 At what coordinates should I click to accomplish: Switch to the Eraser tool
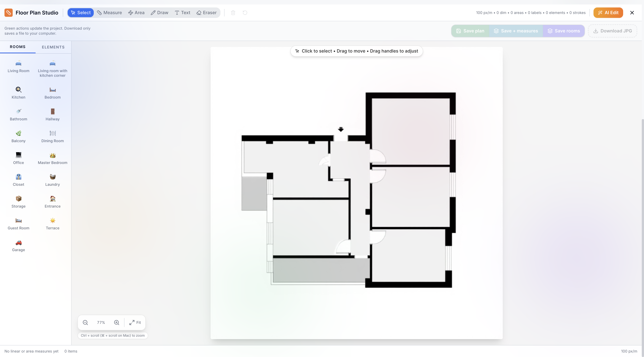(206, 13)
